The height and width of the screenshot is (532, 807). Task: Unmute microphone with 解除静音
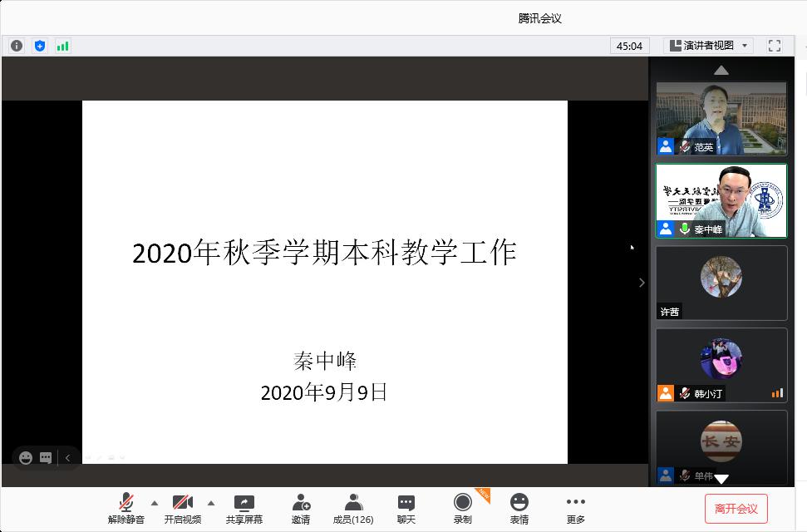(x=126, y=509)
